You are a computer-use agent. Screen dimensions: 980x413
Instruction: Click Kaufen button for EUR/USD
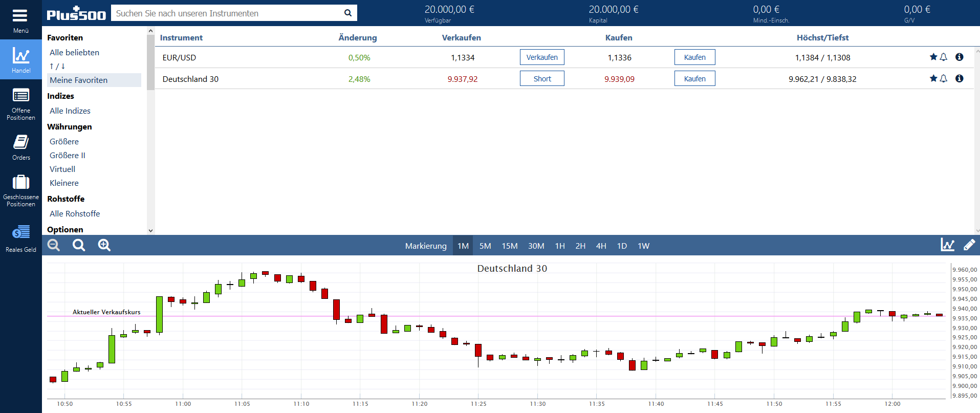tap(694, 57)
